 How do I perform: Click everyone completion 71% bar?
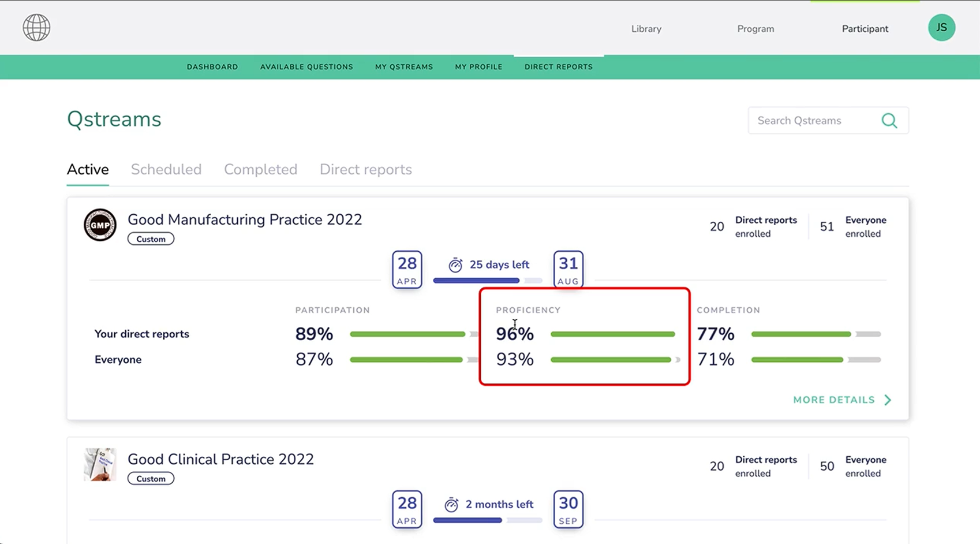tap(816, 360)
